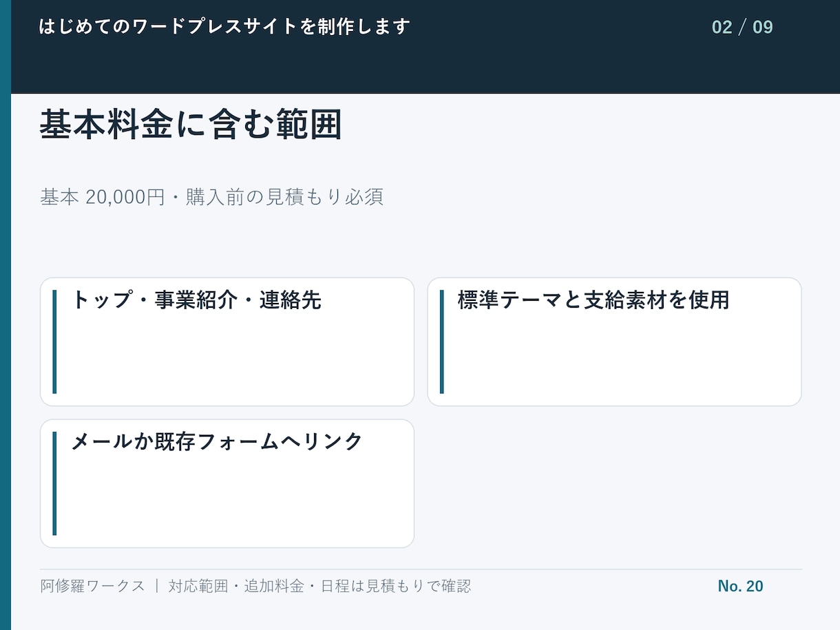Click the No. 20 label
The width and height of the screenshot is (840, 630).
click(x=740, y=586)
